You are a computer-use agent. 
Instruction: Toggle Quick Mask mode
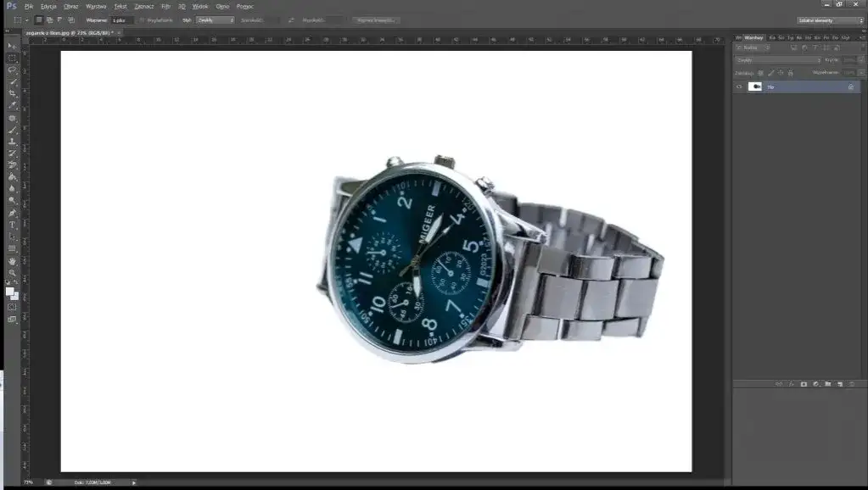pos(12,307)
